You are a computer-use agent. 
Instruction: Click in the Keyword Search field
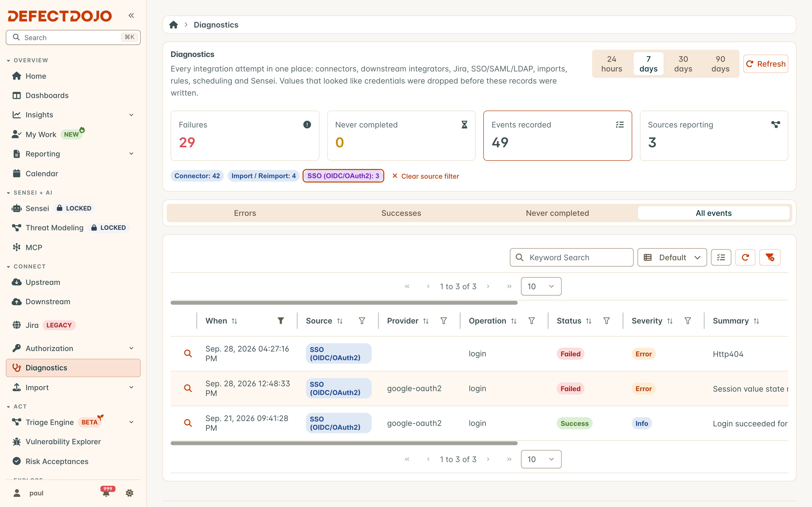click(x=571, y=258)
